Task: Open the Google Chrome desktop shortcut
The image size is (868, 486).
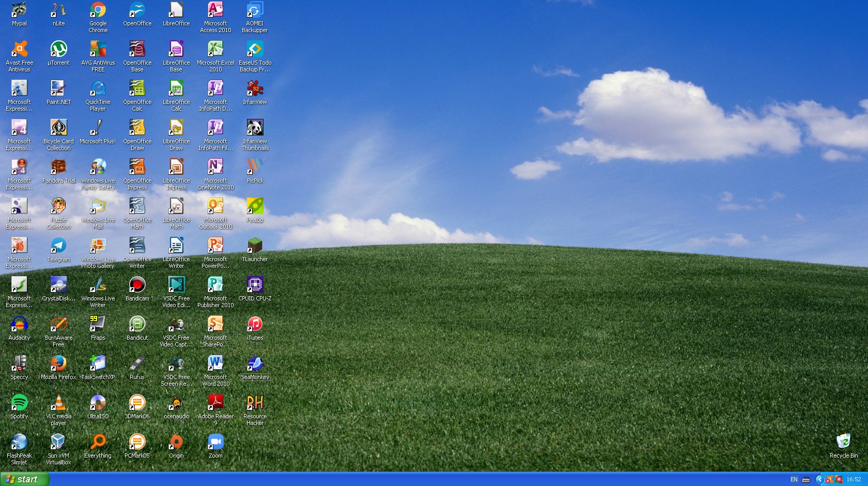Action: pos(98,10)
